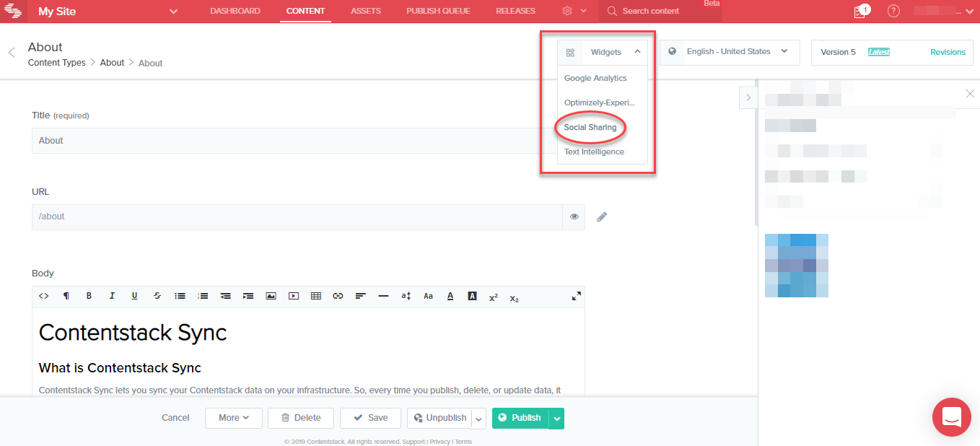Click the Cancel button

click(x=175, y=418)
